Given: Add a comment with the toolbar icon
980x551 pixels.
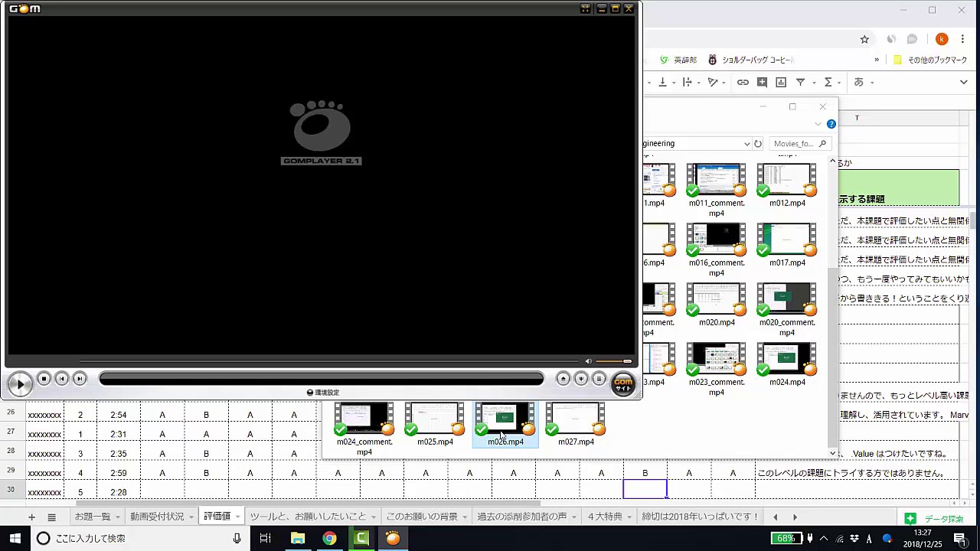Looking at the screenshot, I should (x=762, y=82).
